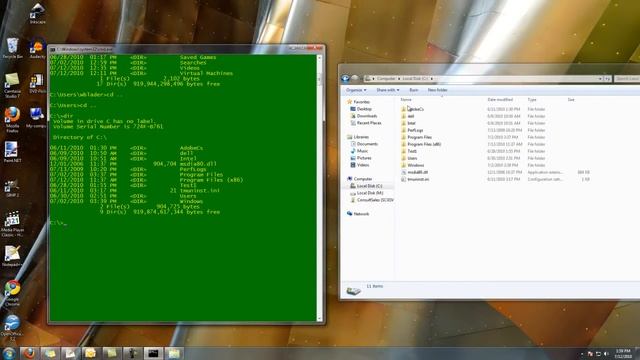Viewport: 640px width, 360px height.
Task: Switch to Command Prompt taskbar button
Action: (x=153, y=353)
